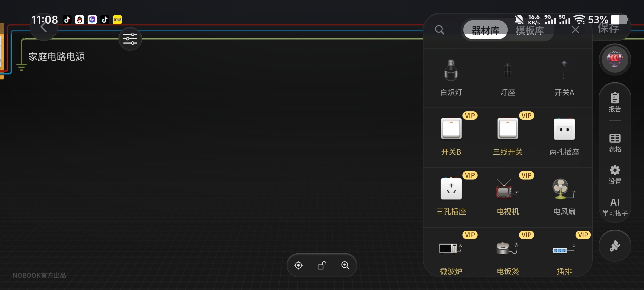Switch to the 器材库 tab
Screen dimensions: 644x290
click(485, 30)
